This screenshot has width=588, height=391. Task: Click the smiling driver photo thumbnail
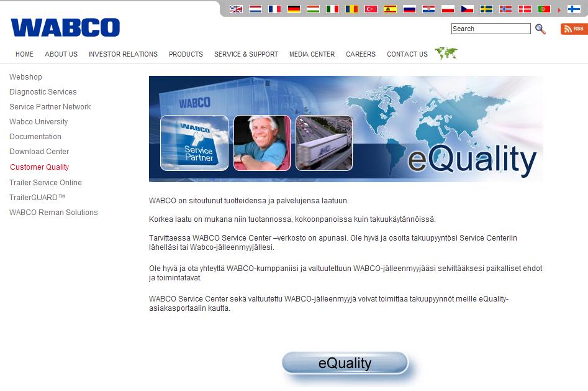click(262, 143)
